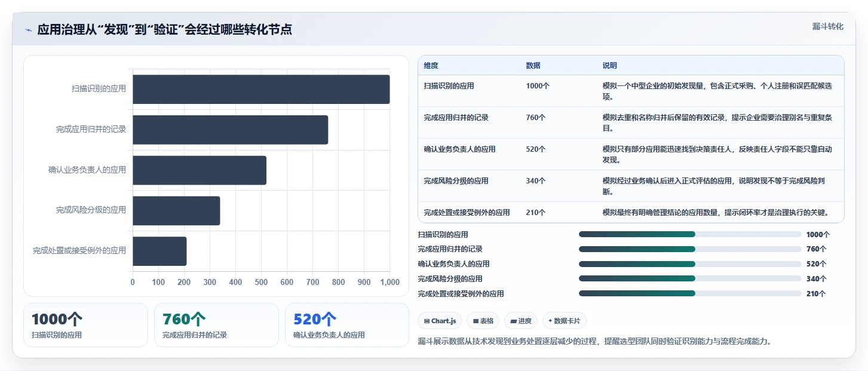The image size is (868, 371).
Task: Click table cell 完成应用归并的记录
Action: point(456,118)
